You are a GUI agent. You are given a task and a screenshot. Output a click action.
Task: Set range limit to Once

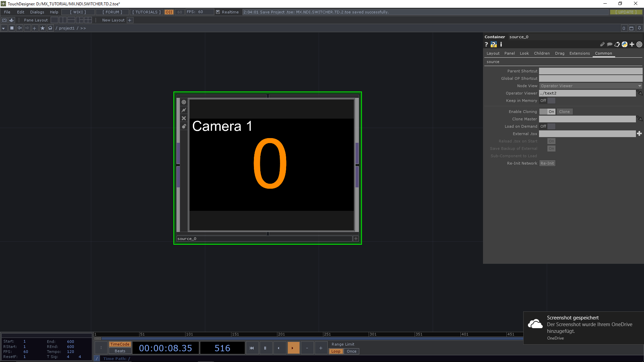[x=352, y=351]
